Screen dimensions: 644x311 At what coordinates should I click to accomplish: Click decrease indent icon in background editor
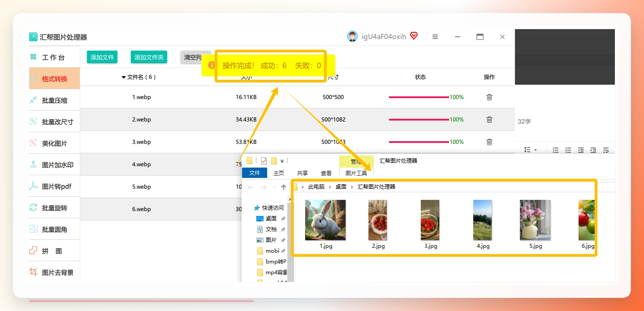click(x=581, y=150)
